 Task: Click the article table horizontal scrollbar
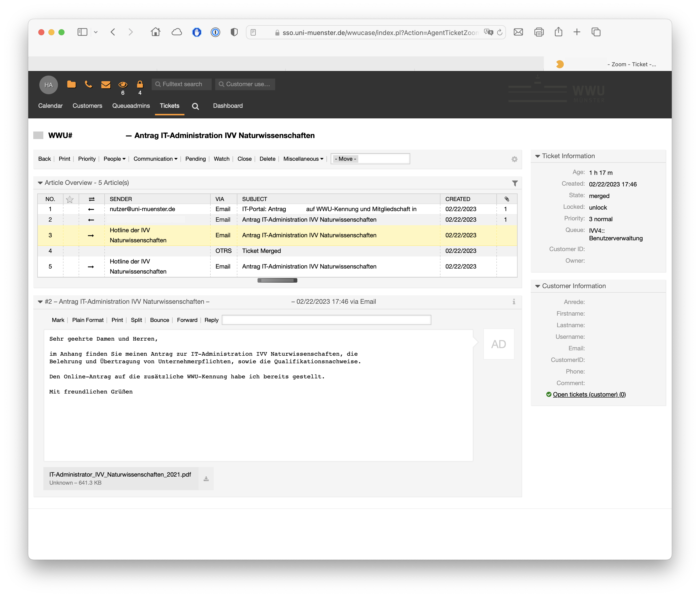tap(277, 280)
